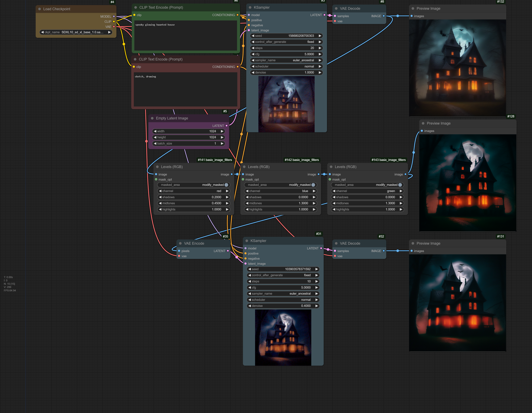
Task: Open sampler_name dropdown on top KSampler
Action: pos(287,60)
